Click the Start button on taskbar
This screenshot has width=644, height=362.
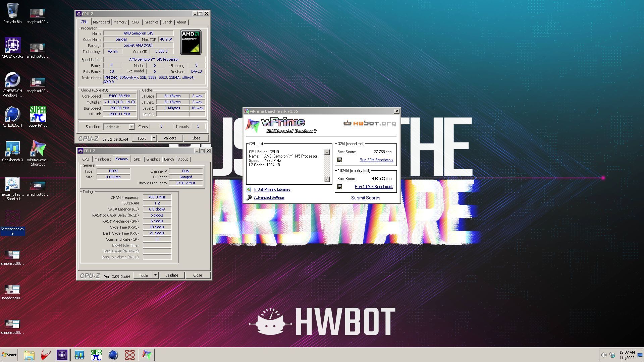click(x=9, y=355)
